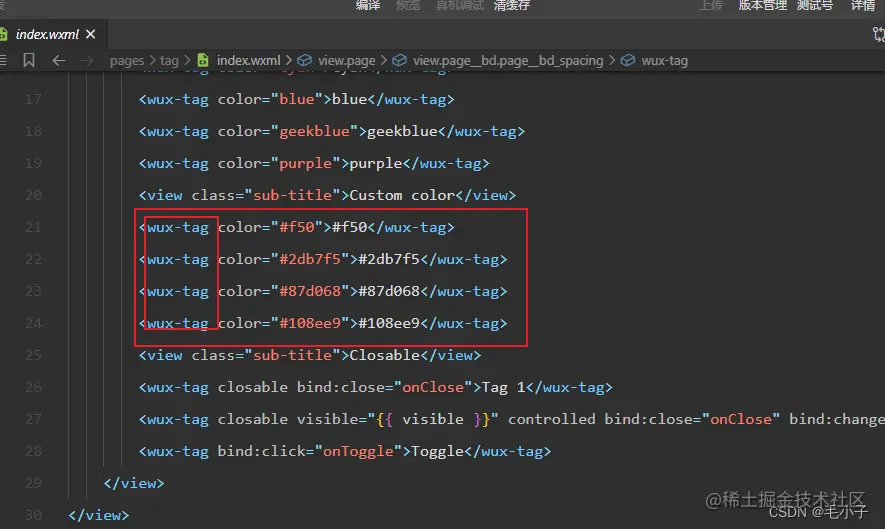Click the 测试号 test account button
The width and height of the screenshot is (885, 529).
815,5
